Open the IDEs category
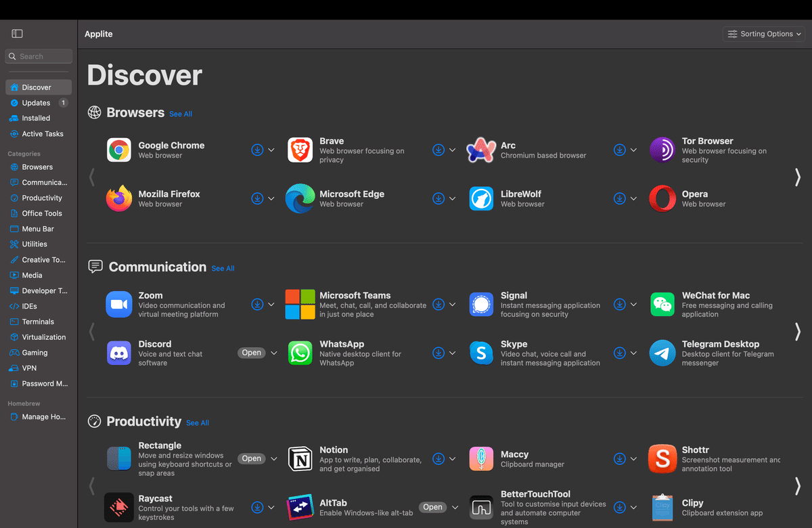The width and height of the screenshot is (812, 528). [x=39, y=306]
